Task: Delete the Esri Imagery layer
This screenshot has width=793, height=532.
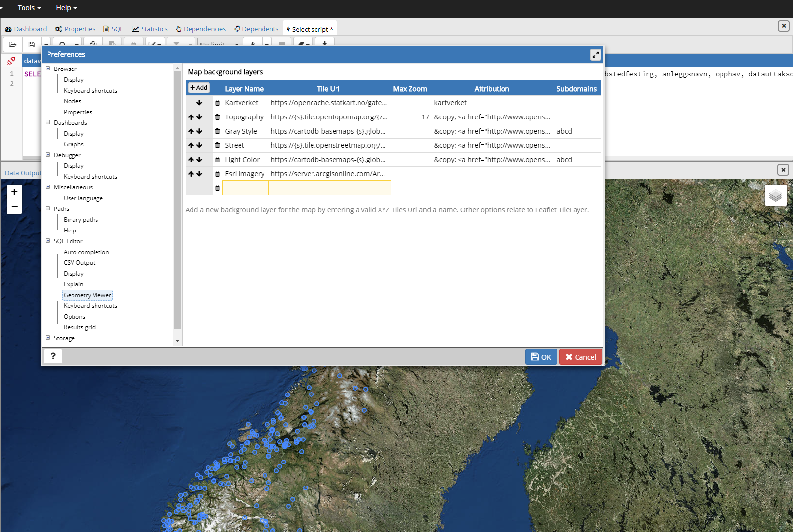Action: pos(217,174)
